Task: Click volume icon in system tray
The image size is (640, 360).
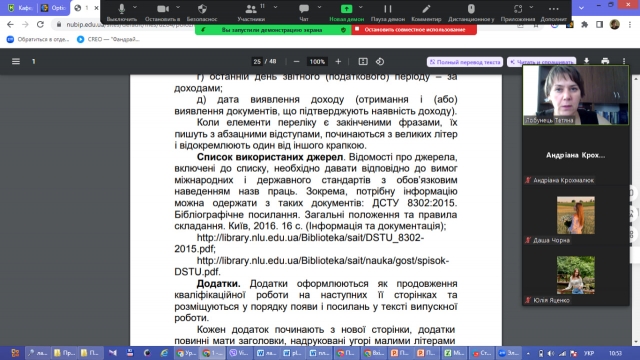Action: click(551, 353)
